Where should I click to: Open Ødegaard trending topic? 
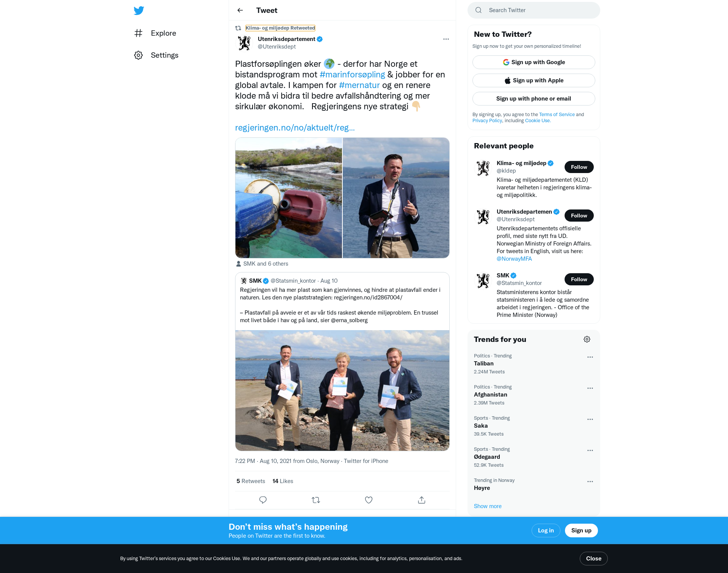pos(487,457)
